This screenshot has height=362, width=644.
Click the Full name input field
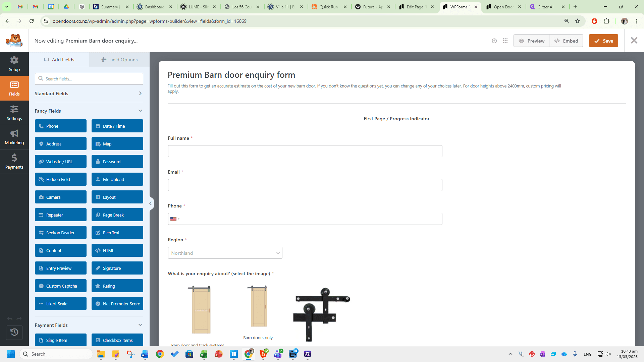coord(305,151)
